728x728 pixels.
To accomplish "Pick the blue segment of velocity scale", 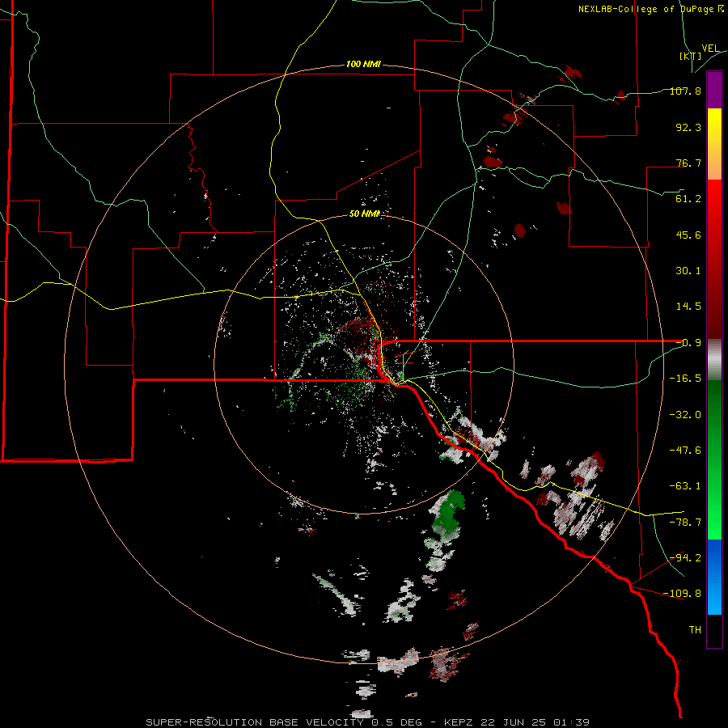I will 714,577.
